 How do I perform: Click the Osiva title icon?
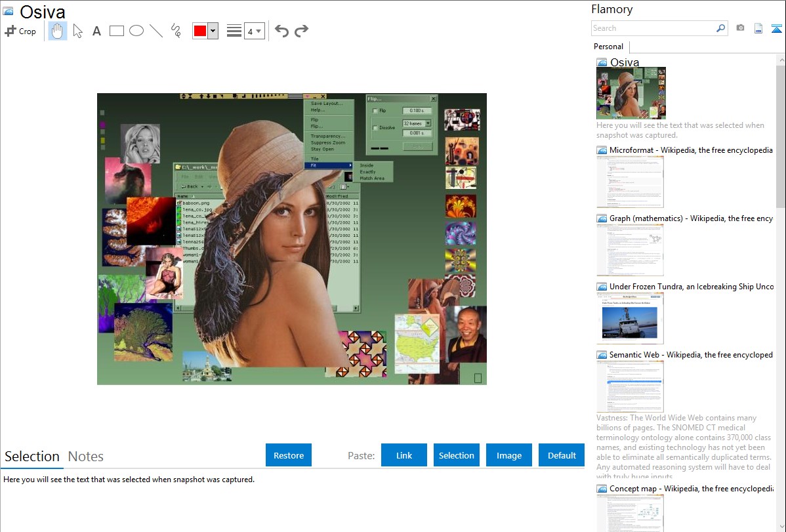pos(9,11)
